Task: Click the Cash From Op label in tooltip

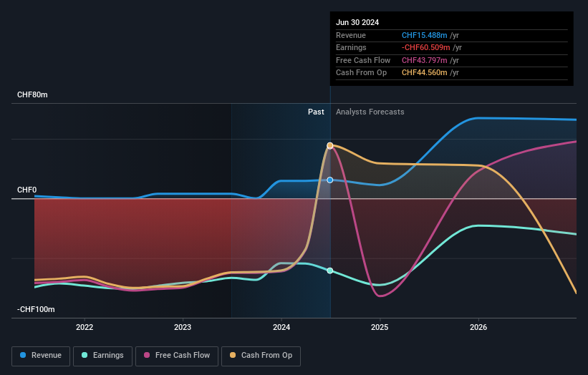Action: coord(361,73)
